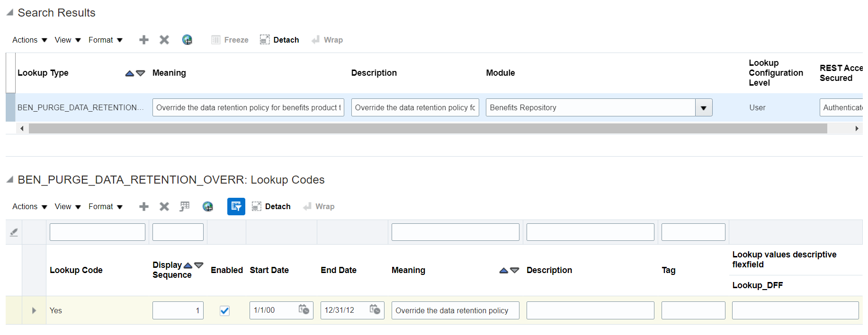Click the delete icon in Search Results toolbar
Image resolution: width=868 pixels, height=335 pixels.
click(164, 40)
